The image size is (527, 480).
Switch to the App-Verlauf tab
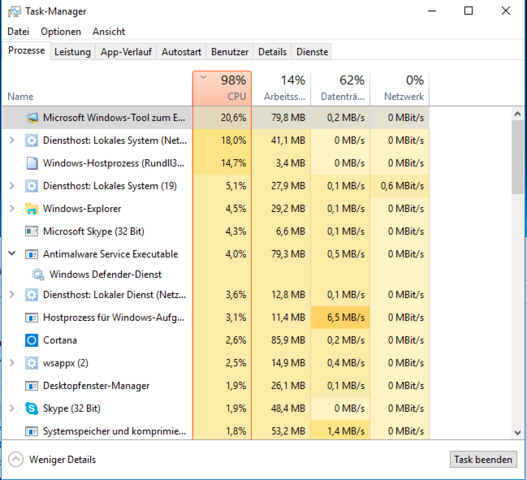[126, 52]
